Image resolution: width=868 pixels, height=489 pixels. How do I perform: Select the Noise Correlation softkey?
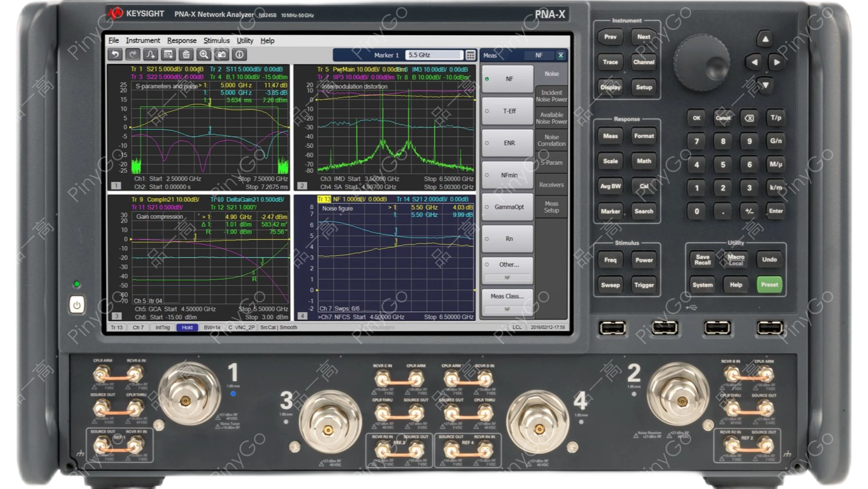pyautogui.click(x=551, y=140)
